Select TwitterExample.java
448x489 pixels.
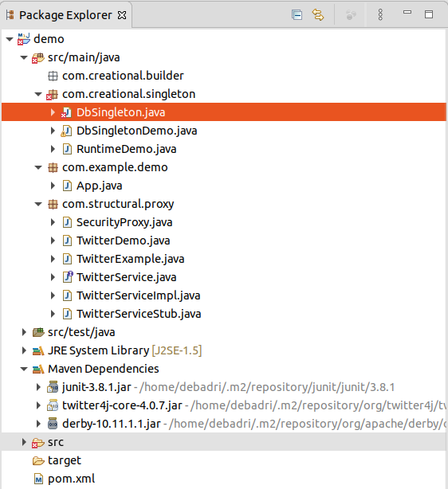[130, 259]
